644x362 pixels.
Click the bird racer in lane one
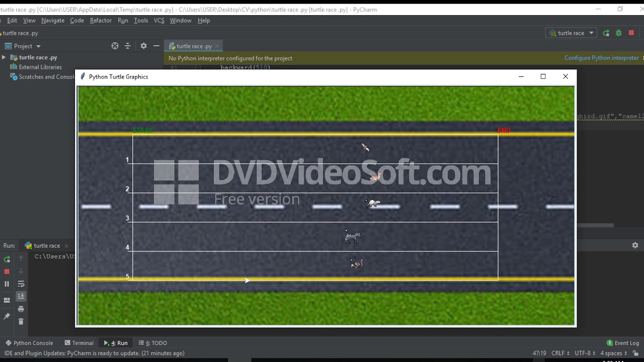pos(365,147)
